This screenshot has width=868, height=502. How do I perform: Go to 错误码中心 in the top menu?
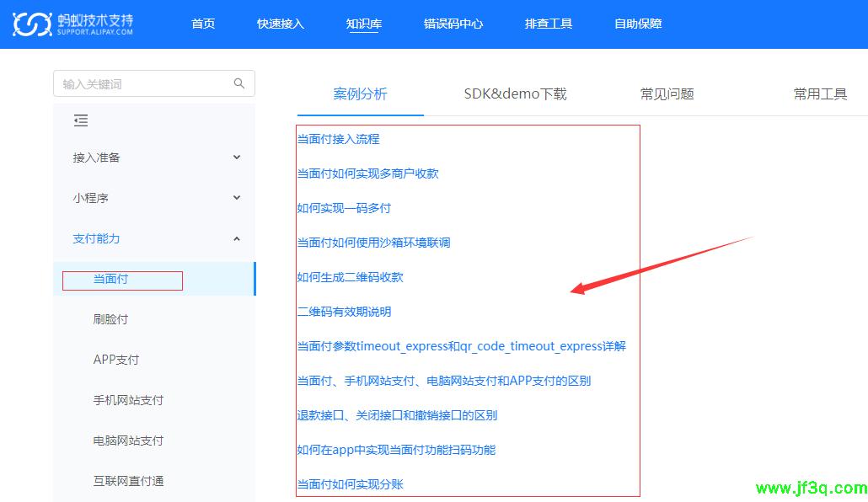(x=453, y=24)
